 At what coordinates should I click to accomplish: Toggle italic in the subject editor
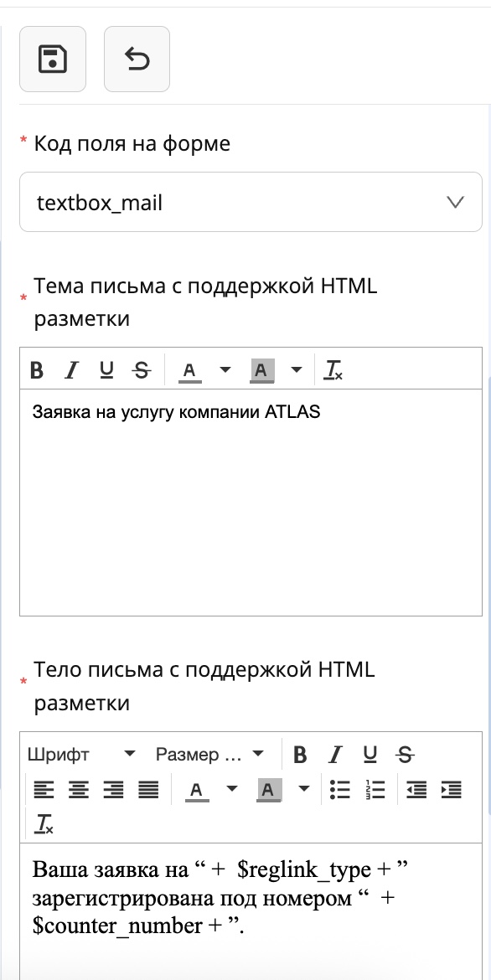click(x=71, y=369)
